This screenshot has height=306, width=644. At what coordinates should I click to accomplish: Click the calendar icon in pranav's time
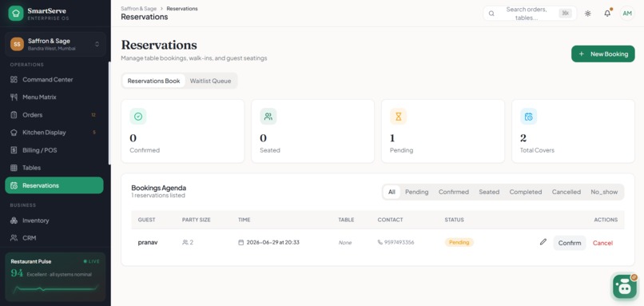(241, 242)
